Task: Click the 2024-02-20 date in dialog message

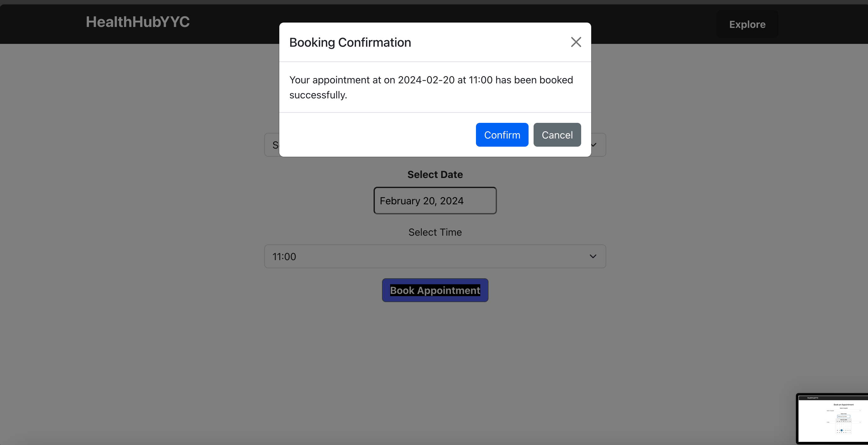Action: (x=426, y=80)
